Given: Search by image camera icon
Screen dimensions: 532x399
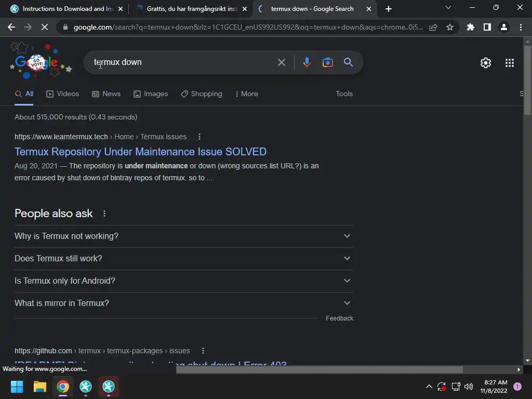Looking at the screenshot, I should tap(327, 62).
